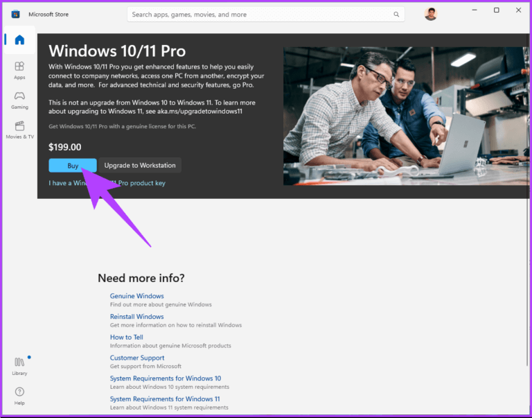Minimize the Microsoft Store window

[475, 10]
